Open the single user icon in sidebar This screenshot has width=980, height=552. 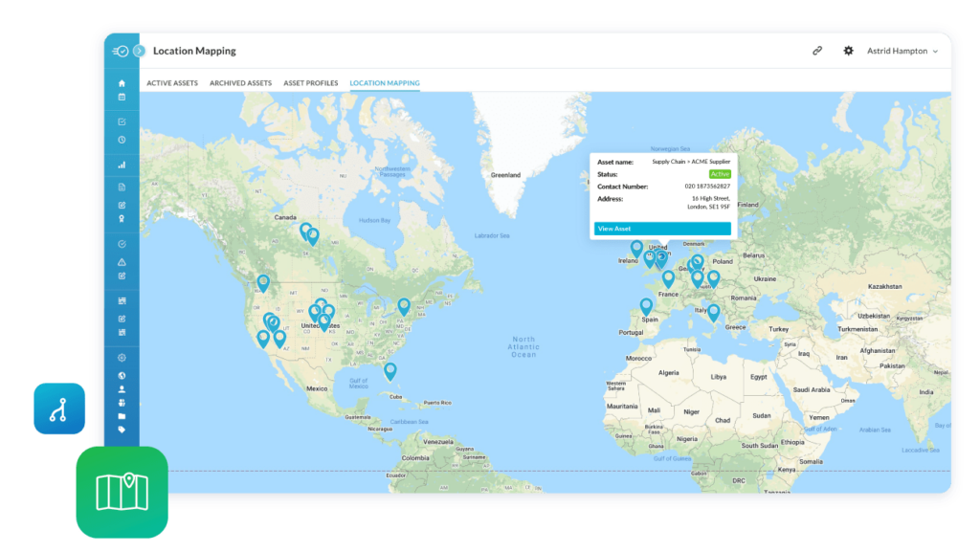(x=122, y=389)
